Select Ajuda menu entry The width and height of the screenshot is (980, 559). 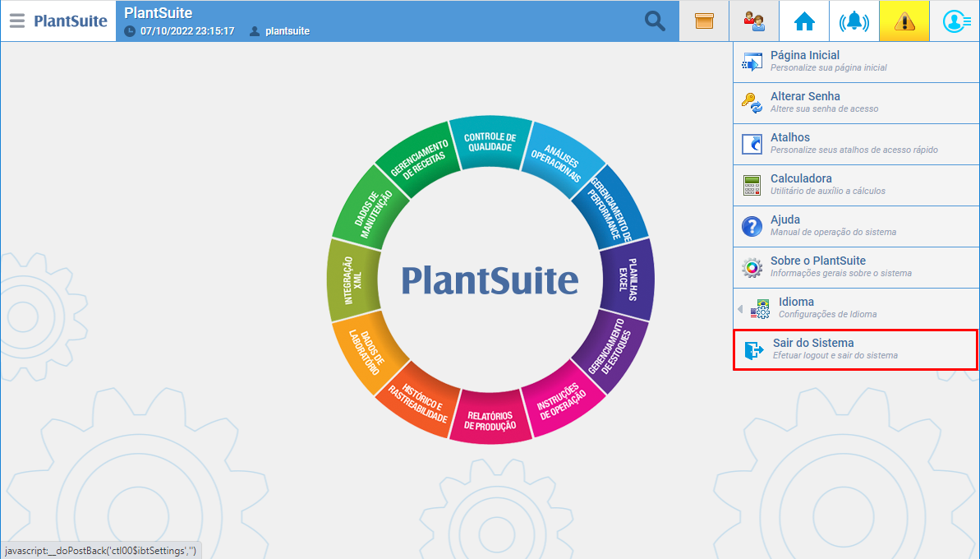point(856,226)
